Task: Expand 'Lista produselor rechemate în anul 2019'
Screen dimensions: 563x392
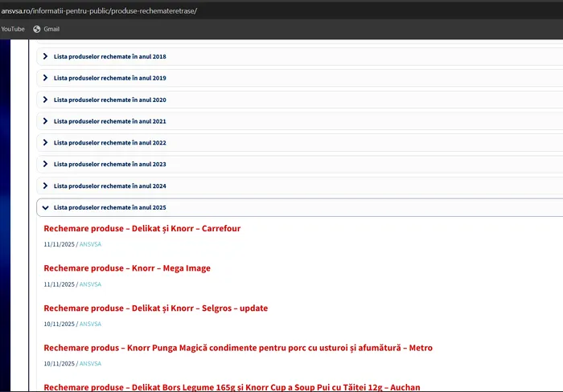Action: click(x=109, y=78)
